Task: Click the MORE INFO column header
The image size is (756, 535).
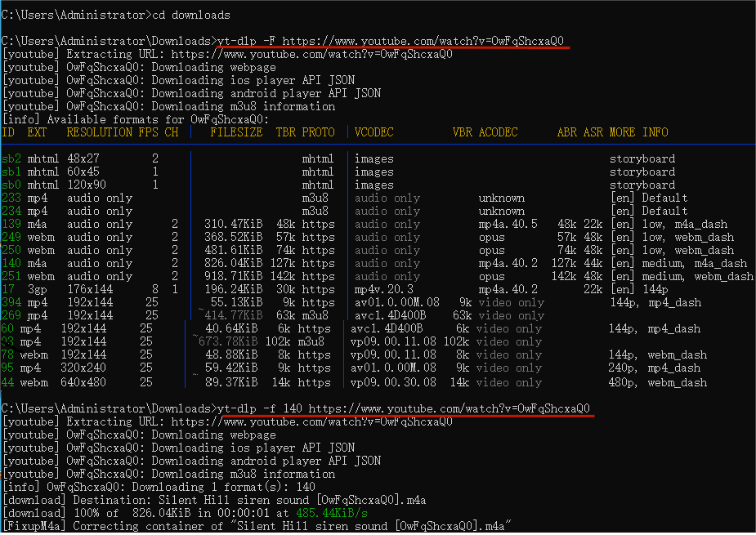Action: pyautogui.click(x=638, y=132)
